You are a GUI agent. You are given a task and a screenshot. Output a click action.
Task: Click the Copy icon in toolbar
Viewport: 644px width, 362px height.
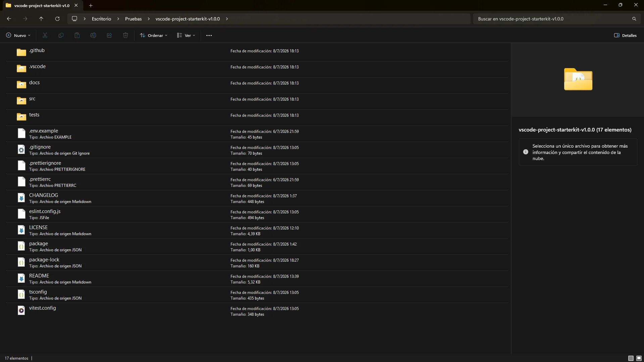[x=61, y=35]
